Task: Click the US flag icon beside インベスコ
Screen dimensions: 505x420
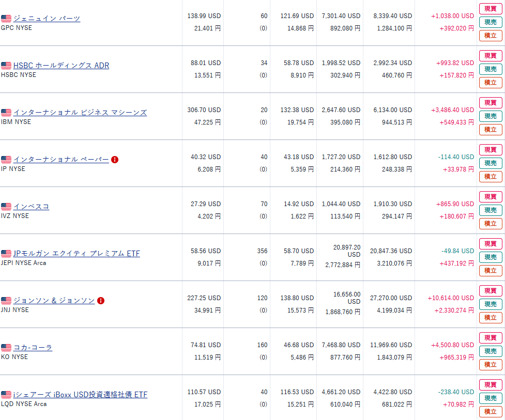Action: (x=6, y=207)
